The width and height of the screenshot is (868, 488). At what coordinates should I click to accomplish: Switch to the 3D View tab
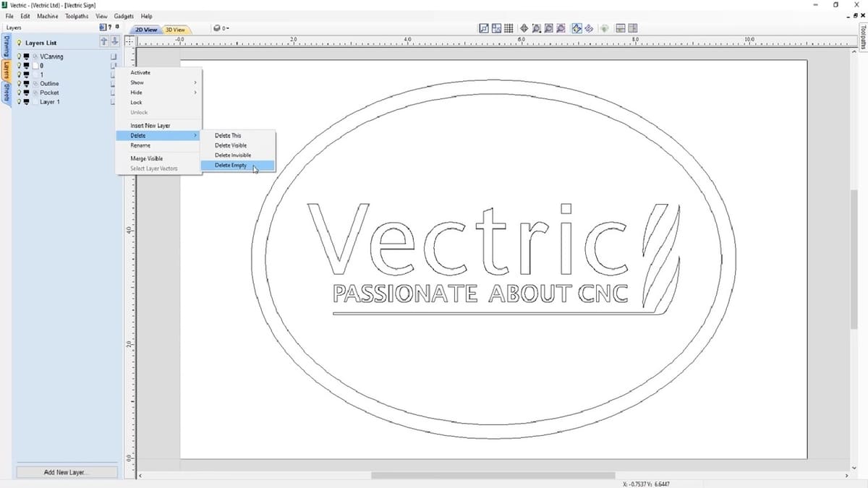176,30
